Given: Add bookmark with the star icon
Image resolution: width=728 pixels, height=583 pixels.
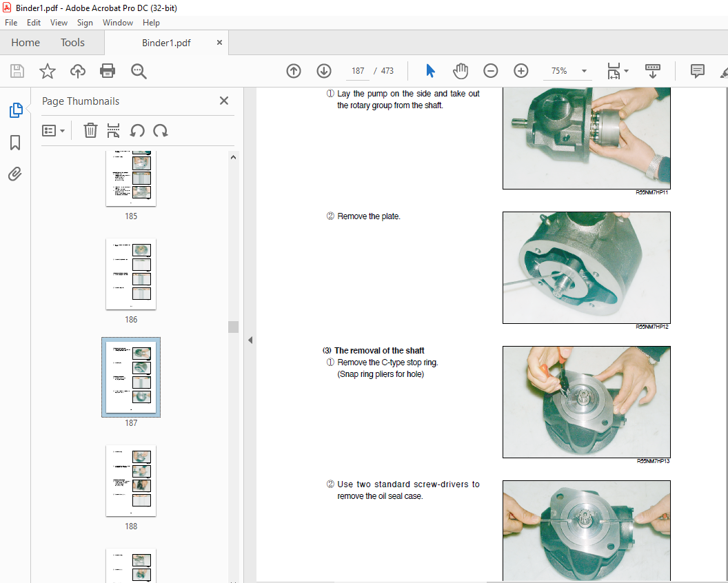Looking at the screenshot, I should pos(48,71).
